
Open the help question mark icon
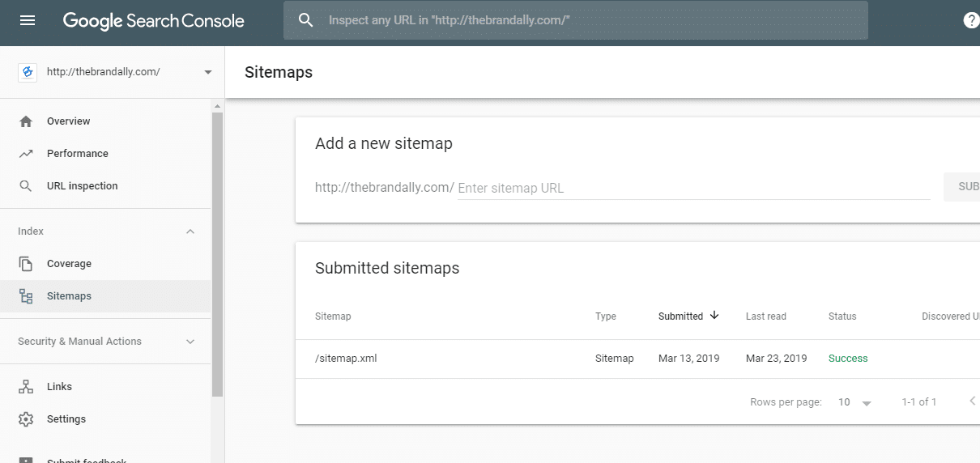click(x=971, y=21)
